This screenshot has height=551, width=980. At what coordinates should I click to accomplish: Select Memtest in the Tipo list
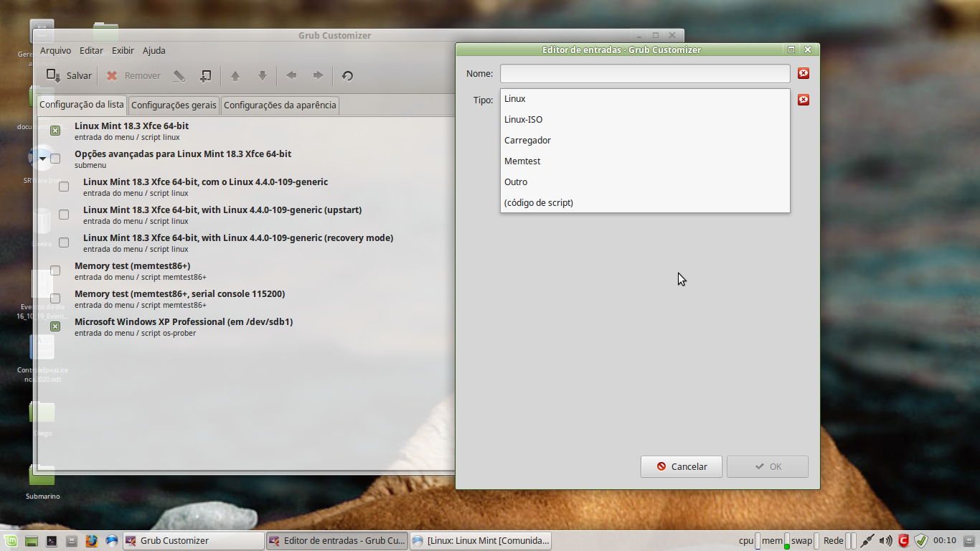tap(645, 161)
